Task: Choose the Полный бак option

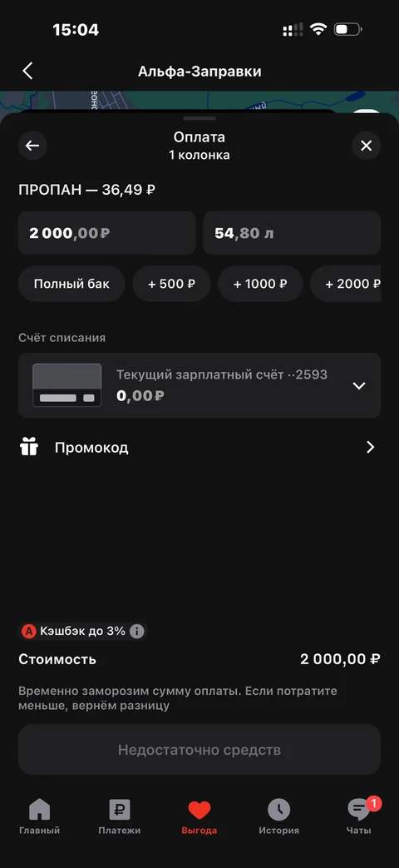Action: click(x=71, y=284)
